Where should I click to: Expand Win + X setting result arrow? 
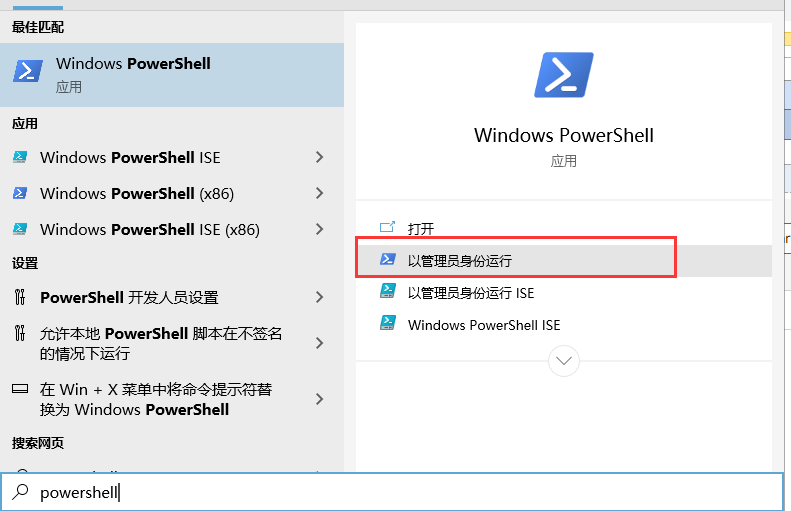[319, 399]
